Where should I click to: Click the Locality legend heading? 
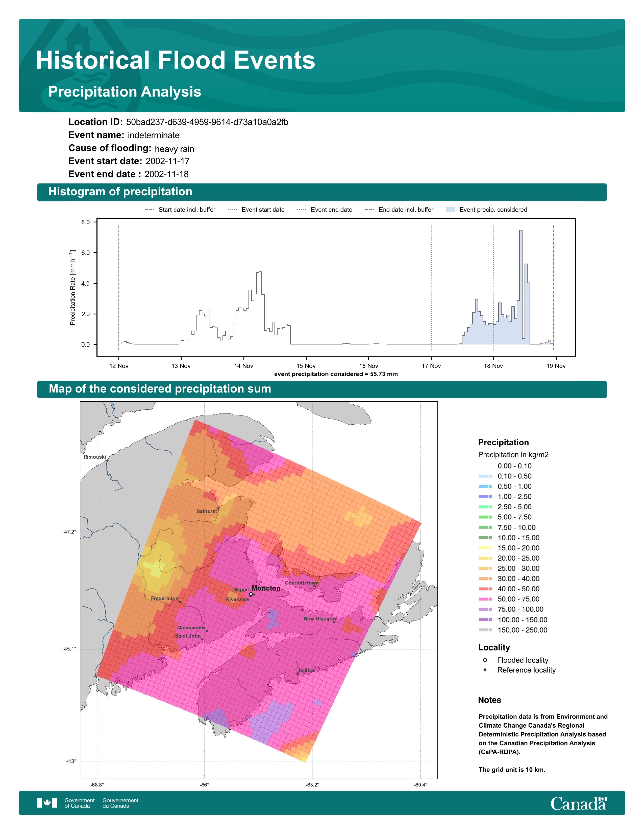[x=494, y=648]
